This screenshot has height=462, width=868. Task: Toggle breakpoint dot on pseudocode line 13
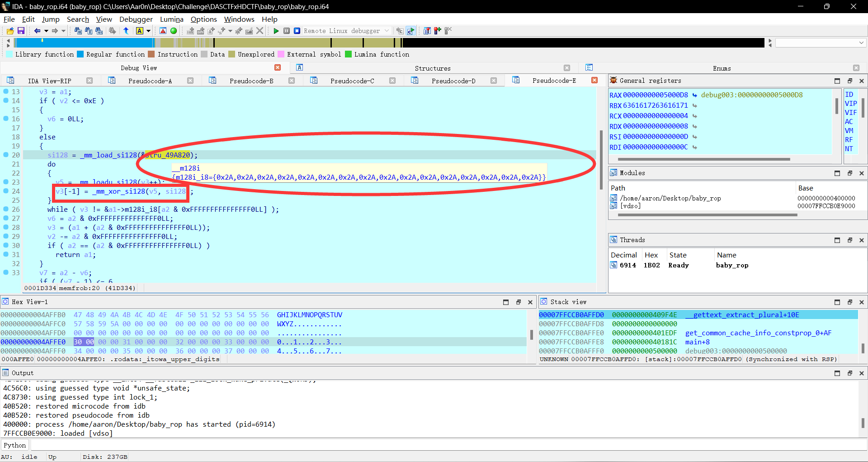coord(6,91)
